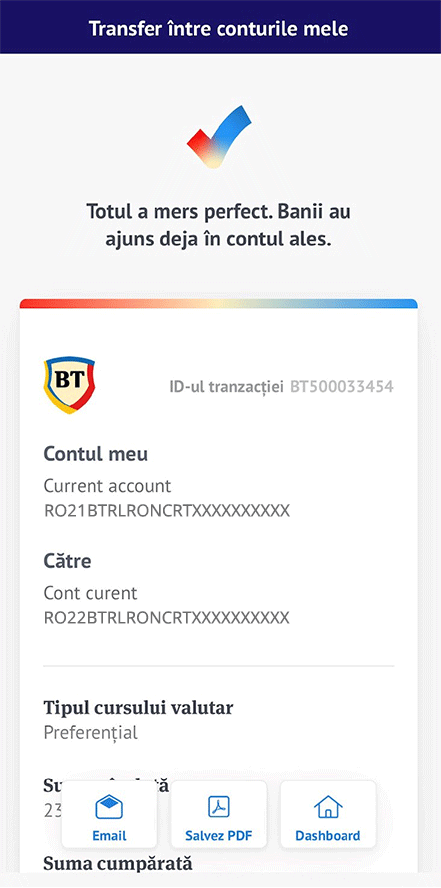Screen dimensions: 441x888
Task: Click the Dashboard house icon
Action: tap(328, 806)
